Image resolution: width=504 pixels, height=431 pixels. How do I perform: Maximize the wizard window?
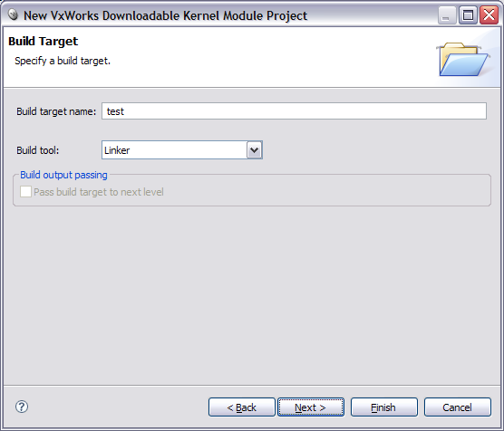pyautogui.click(x=468, y=15)
